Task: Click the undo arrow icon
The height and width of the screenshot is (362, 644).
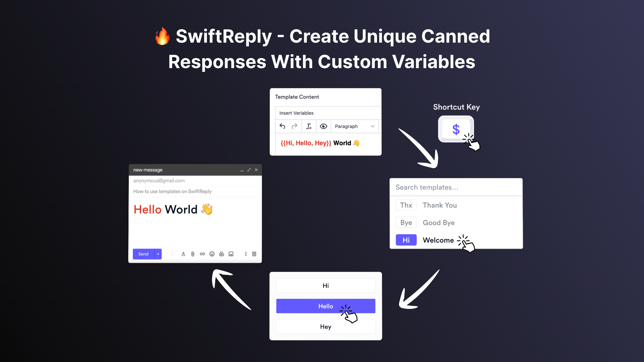Action: point(282,126)
